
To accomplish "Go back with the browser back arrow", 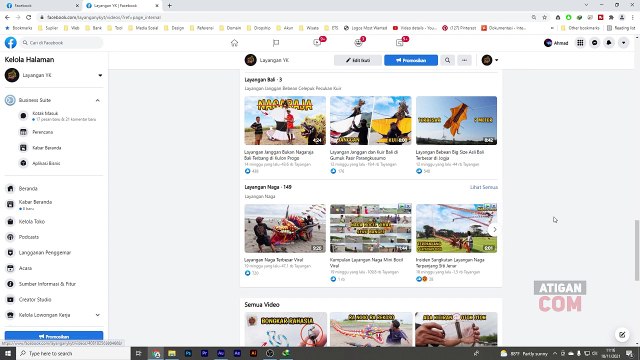I will click(7, 17).
